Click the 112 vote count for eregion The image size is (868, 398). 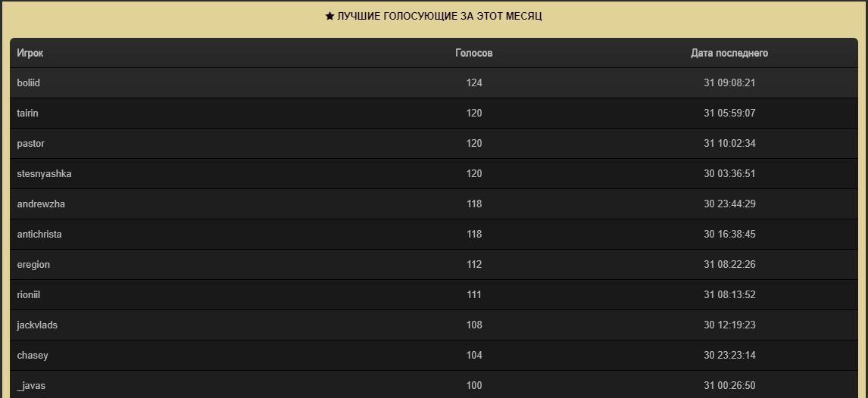coord(474,265)
